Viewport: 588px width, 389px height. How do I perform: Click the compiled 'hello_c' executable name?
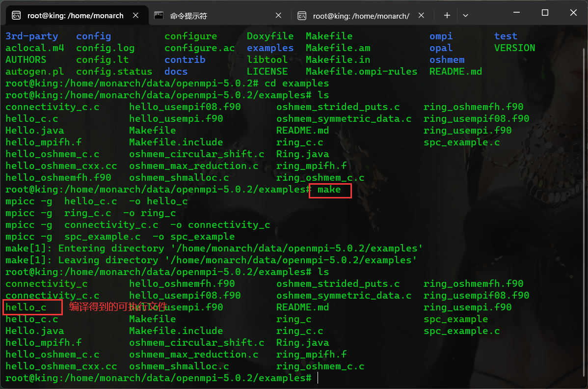[x=26, y=307]
